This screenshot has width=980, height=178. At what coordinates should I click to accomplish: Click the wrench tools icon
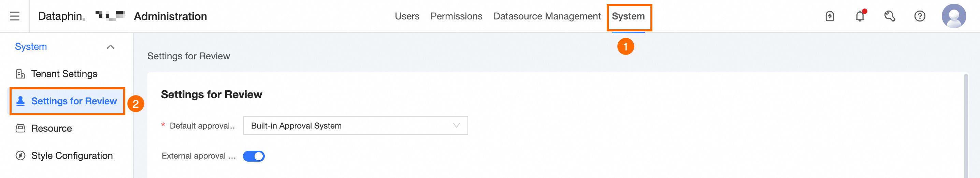890,16
